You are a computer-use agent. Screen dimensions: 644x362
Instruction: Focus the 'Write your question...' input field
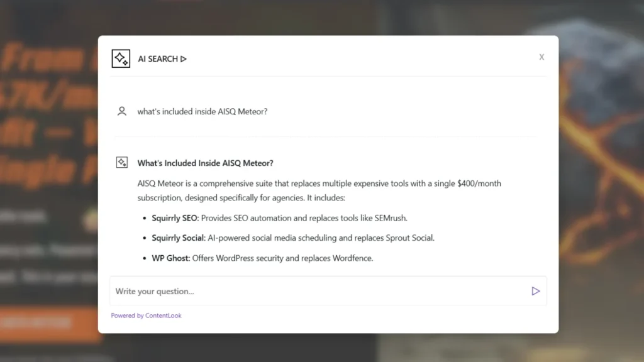click(318, 291)
